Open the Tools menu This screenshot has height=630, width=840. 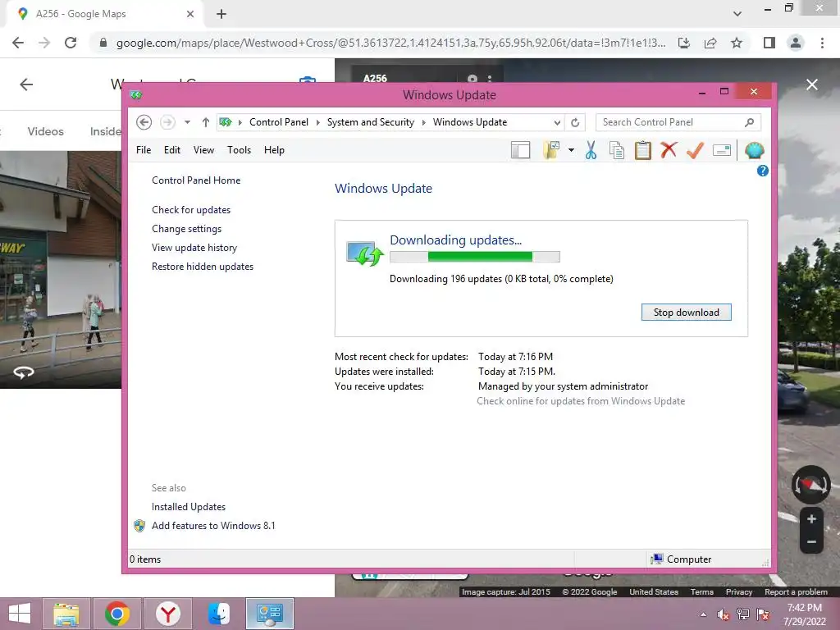[x=239, y=150]
